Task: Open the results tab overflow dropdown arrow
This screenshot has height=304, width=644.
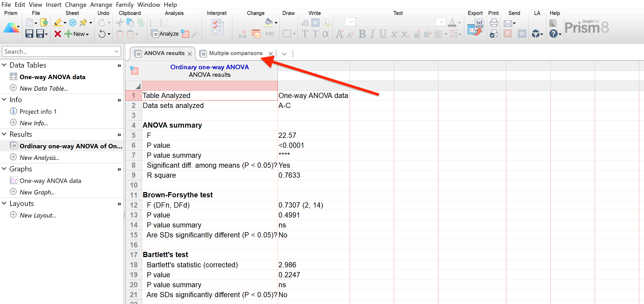Action: pyautogui.click(x=284, y=54)
